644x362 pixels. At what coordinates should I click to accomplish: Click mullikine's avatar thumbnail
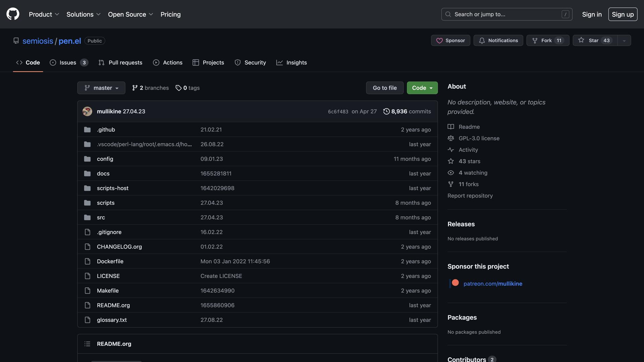(87, 111)
